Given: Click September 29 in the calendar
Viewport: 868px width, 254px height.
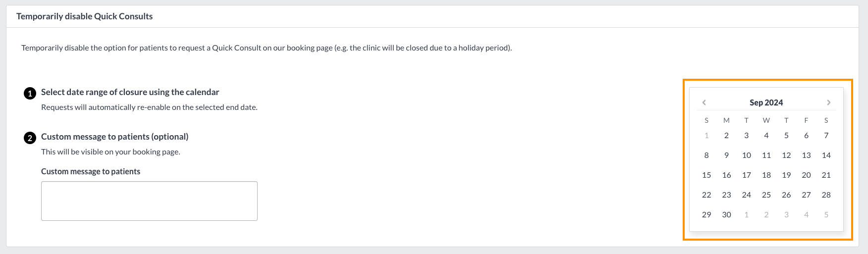Looking at the screenshot, I should tap(706, 214).
